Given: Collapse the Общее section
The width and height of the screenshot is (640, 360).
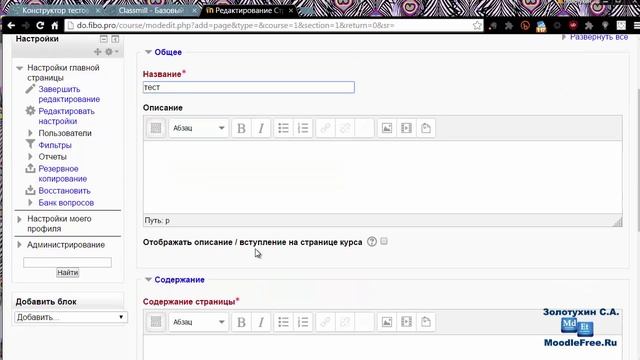Looking at the screenshot, I should coord(148,52).
